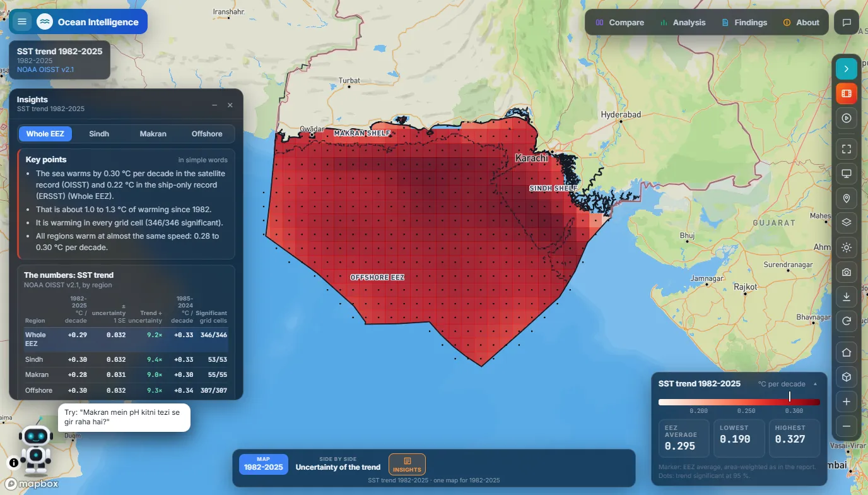The width and height of the screenshot is (868, 495).
Task: Click the Sindh row in the numbers table
Action: tap(126, 360)
